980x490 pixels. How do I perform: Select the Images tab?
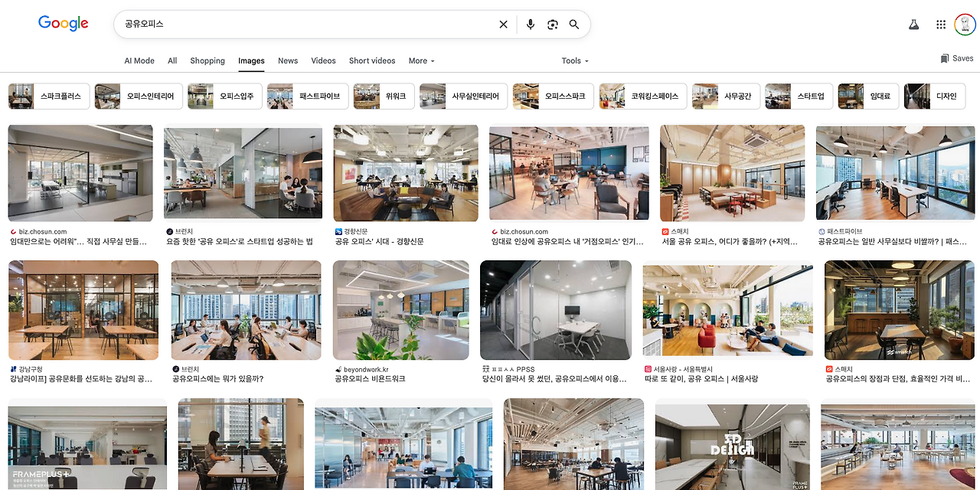point(251,60)
